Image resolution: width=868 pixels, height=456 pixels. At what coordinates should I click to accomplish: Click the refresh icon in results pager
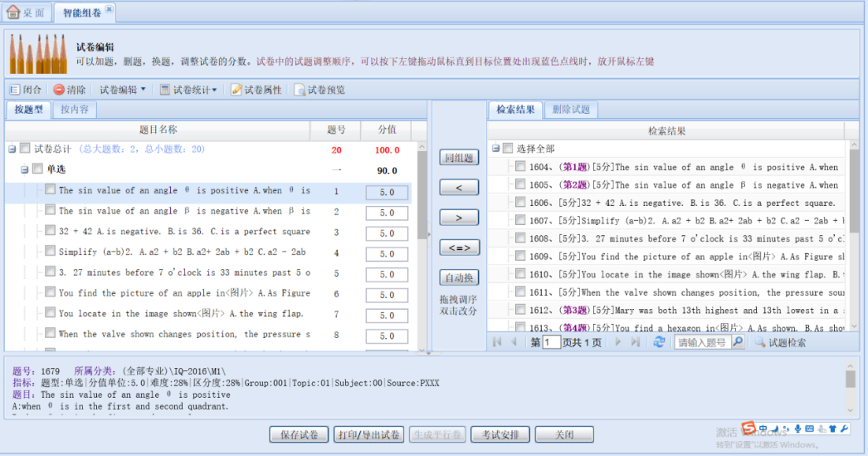659,342
